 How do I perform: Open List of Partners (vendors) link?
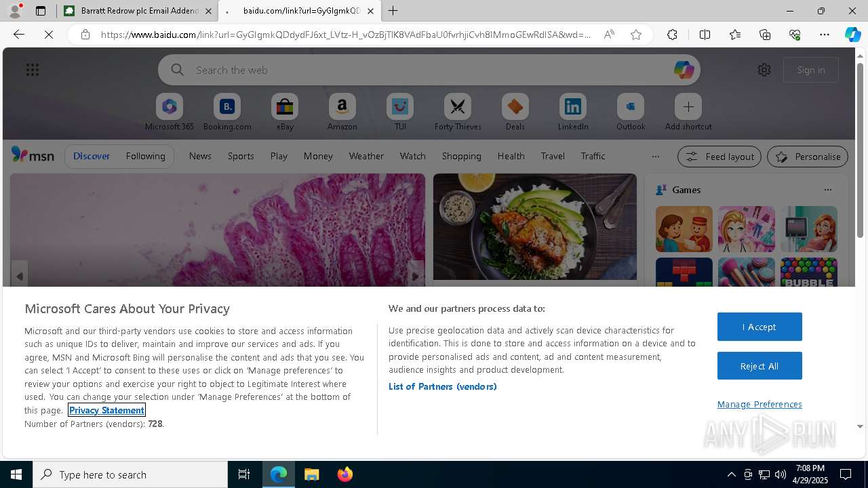[x=442, y=386]
